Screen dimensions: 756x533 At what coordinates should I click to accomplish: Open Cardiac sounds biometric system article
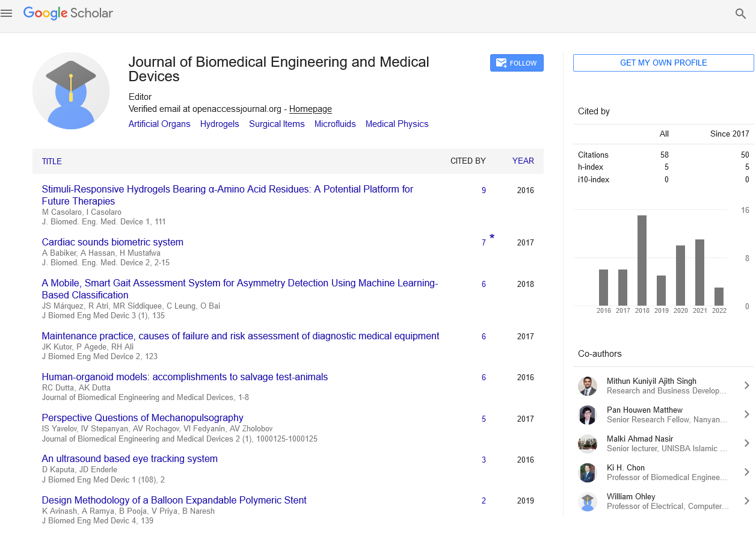(112, 242)
